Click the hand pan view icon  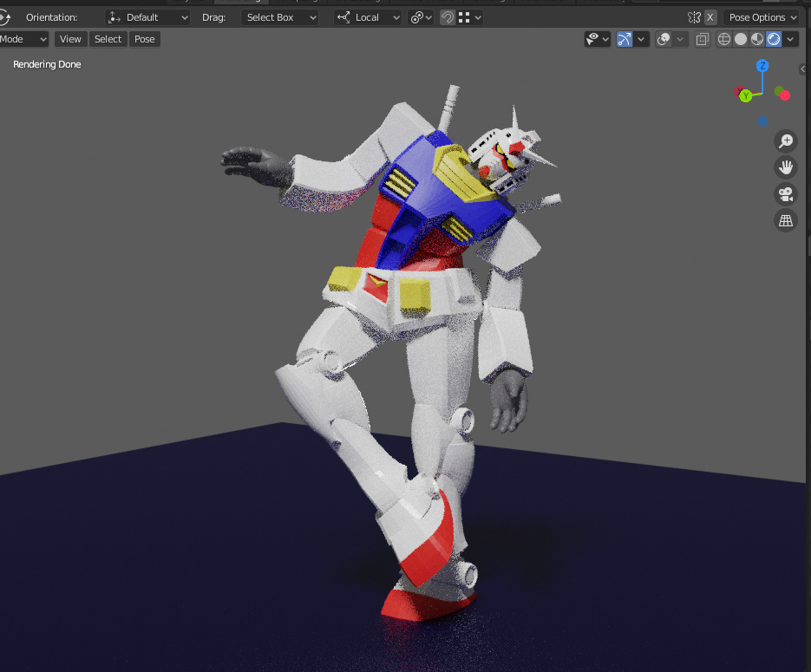[786, 167]
